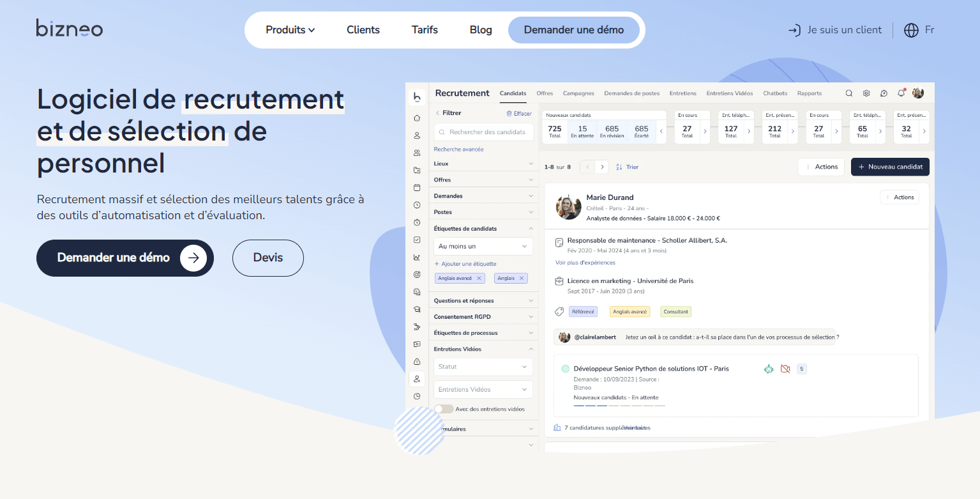Click the dark Demander une démo hero button
Screen dimensions: 980x499
tap(125, 258)
